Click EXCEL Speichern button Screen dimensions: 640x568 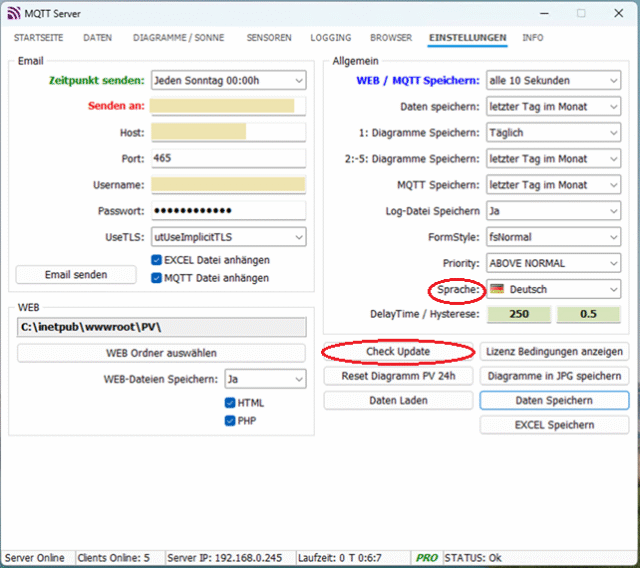tap(554, 425)
